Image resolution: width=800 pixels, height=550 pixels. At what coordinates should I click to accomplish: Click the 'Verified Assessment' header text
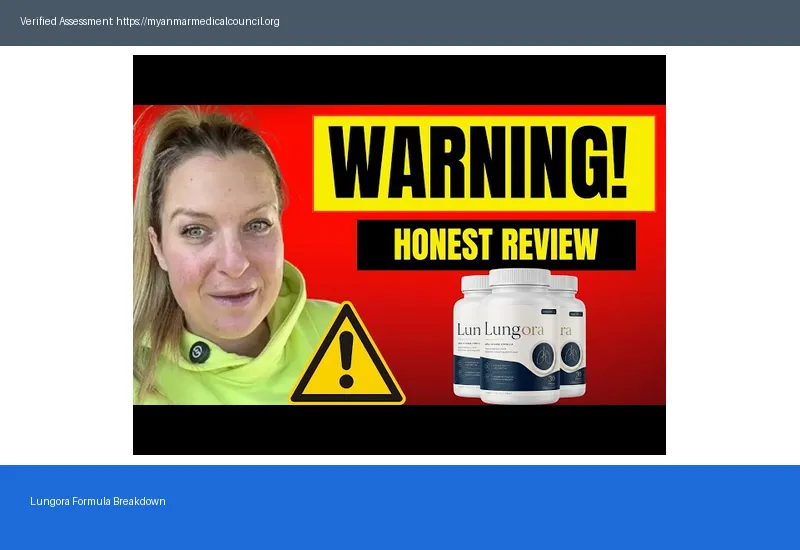tap(66, 21)
